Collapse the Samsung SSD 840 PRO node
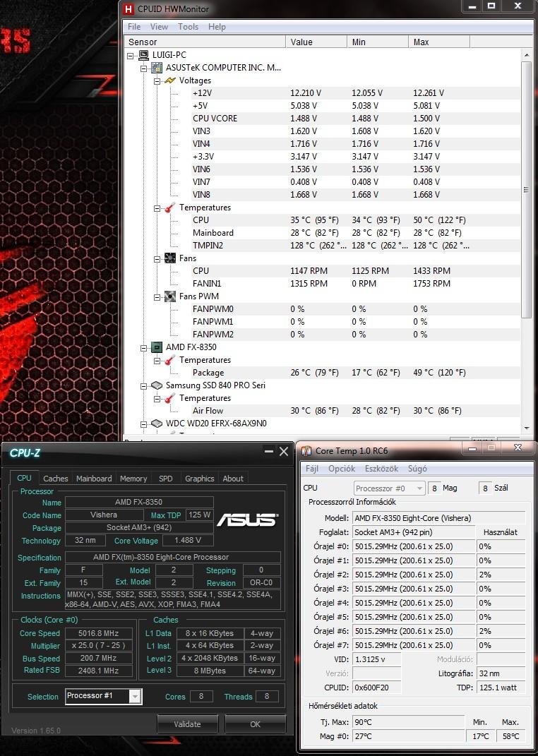This screenshot has height=756, width=538. click(143, 385)
